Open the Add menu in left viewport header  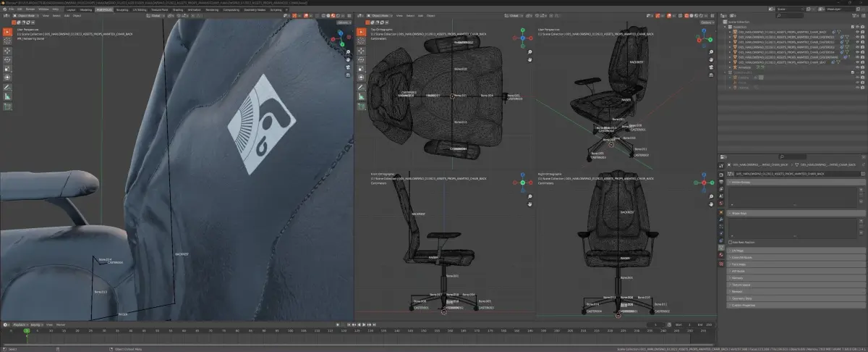click(67, 14)
